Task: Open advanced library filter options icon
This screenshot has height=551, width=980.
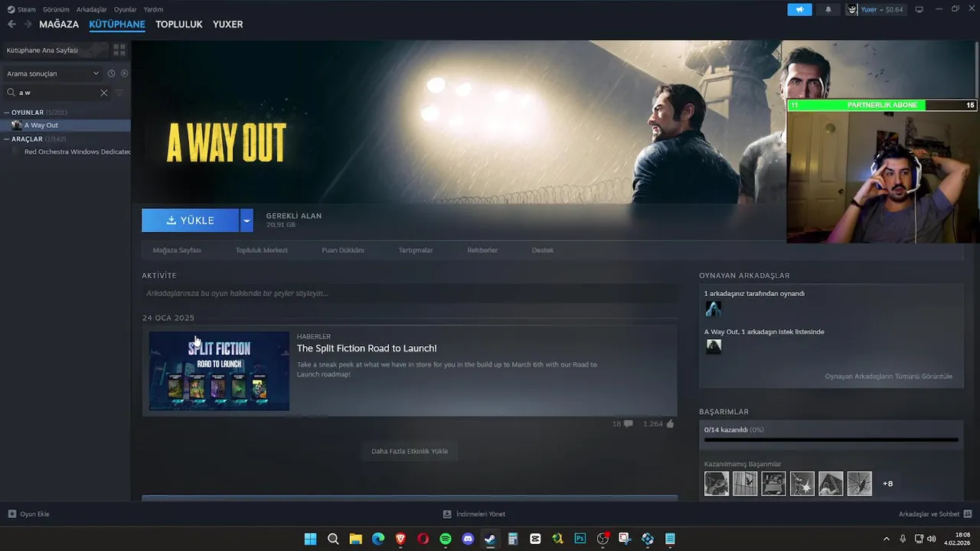Action: point(119,93)
